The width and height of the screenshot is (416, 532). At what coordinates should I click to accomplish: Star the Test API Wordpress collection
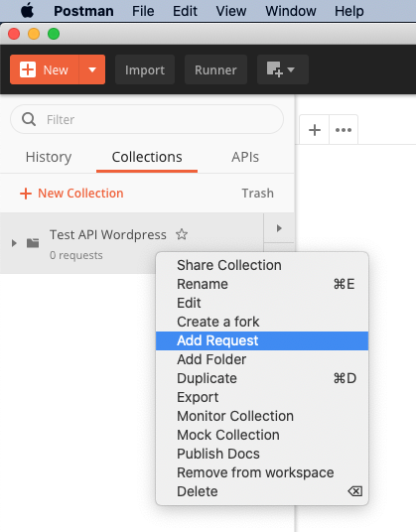[x=182, y=234]
